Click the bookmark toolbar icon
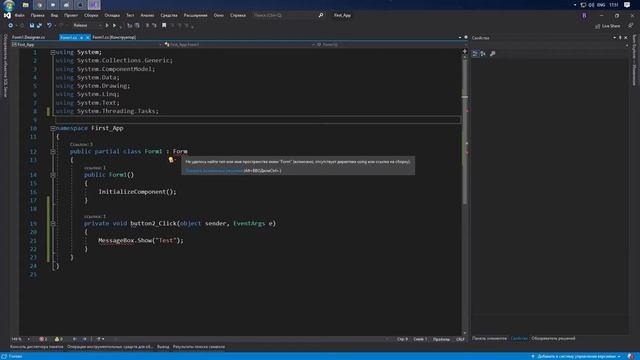The image size is (640, 360). 164,25
